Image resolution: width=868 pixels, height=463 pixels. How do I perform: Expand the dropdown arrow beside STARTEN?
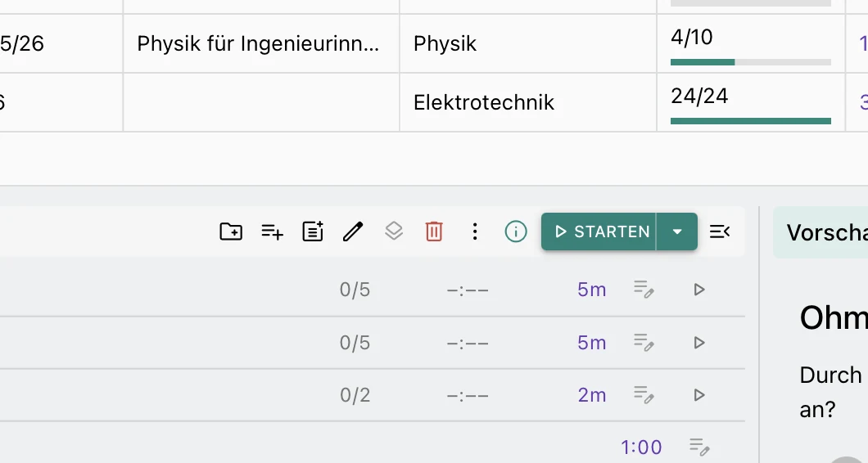click(677, 231)
